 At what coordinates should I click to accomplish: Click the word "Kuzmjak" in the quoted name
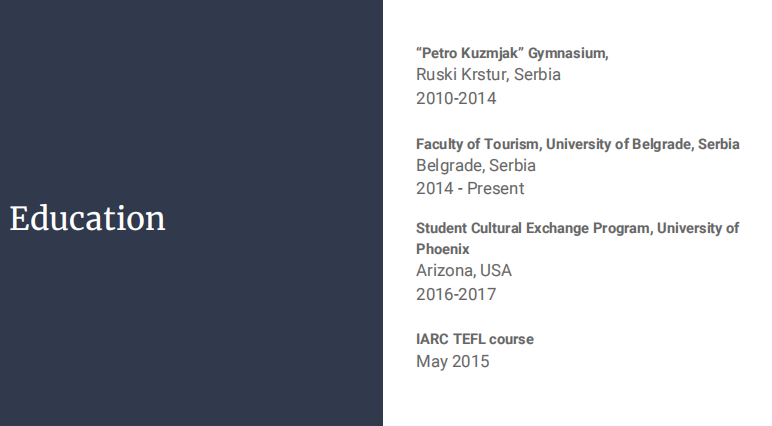point(490,54)
